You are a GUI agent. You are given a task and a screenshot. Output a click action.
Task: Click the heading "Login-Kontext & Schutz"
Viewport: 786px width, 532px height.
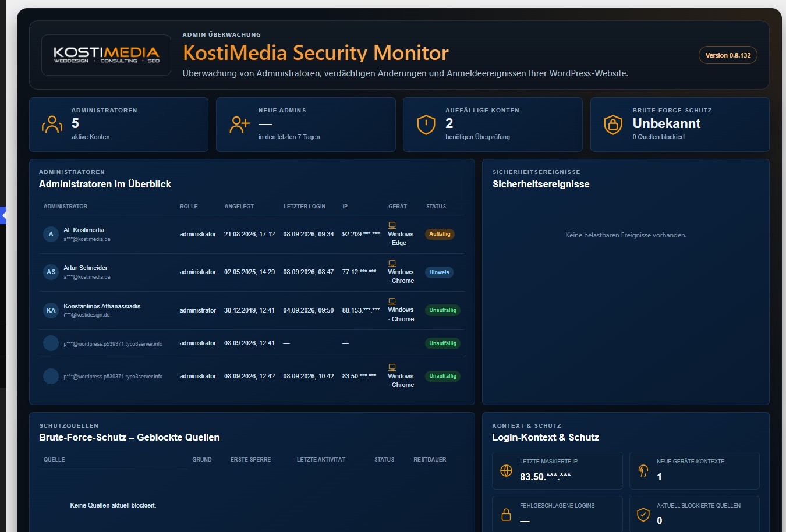[x=546, y=437]
